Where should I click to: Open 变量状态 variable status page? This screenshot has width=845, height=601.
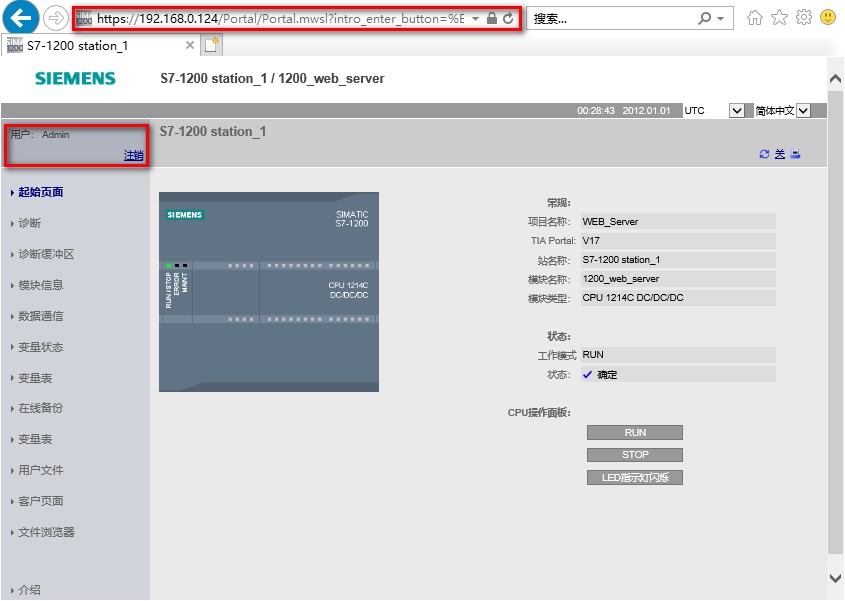point(41,347)
